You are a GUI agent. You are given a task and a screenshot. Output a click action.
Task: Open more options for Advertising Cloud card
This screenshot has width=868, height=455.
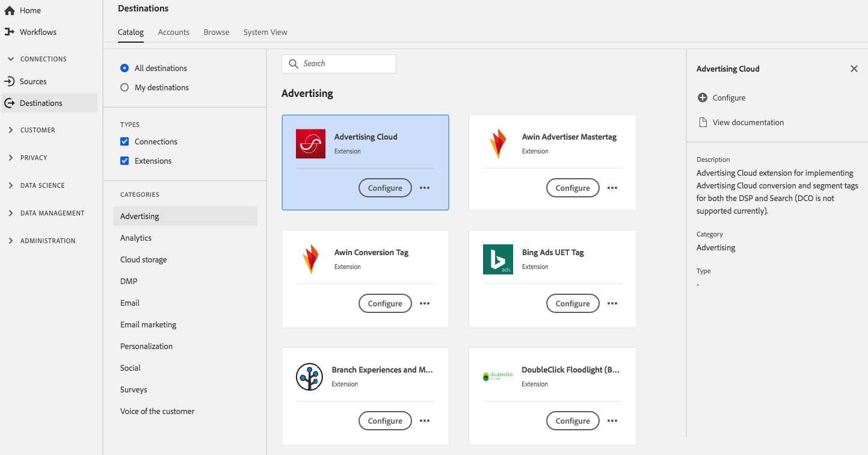[425, 188]
